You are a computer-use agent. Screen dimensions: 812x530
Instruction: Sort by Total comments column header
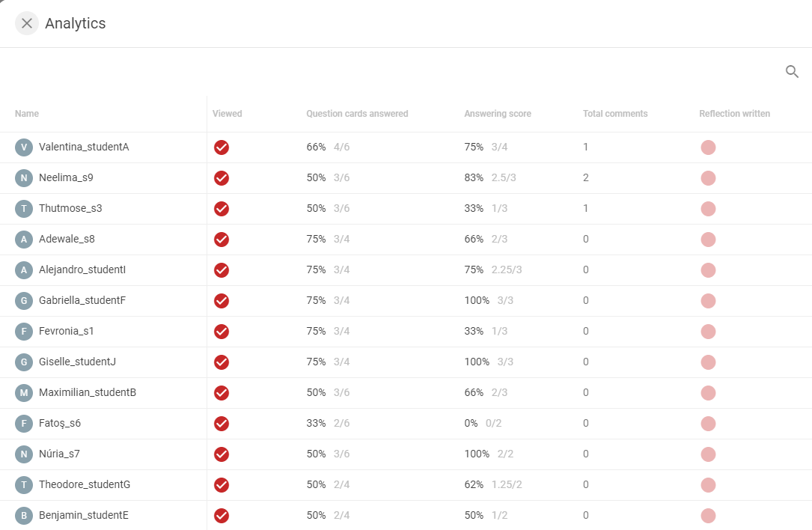(615, 114)
